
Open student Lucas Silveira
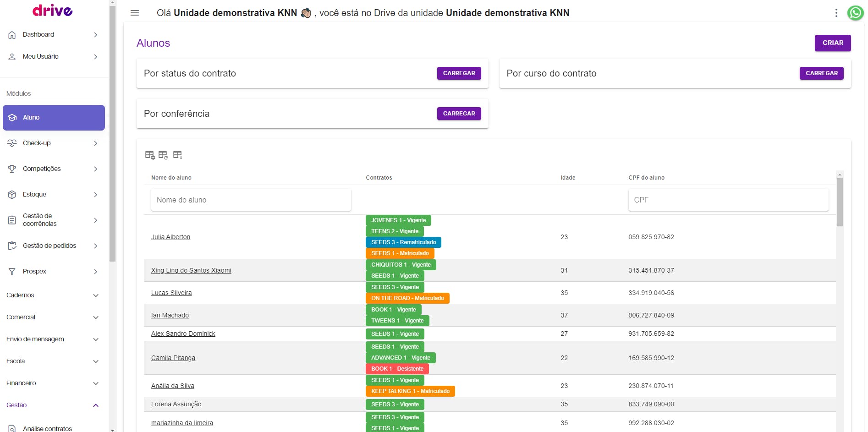171,293
